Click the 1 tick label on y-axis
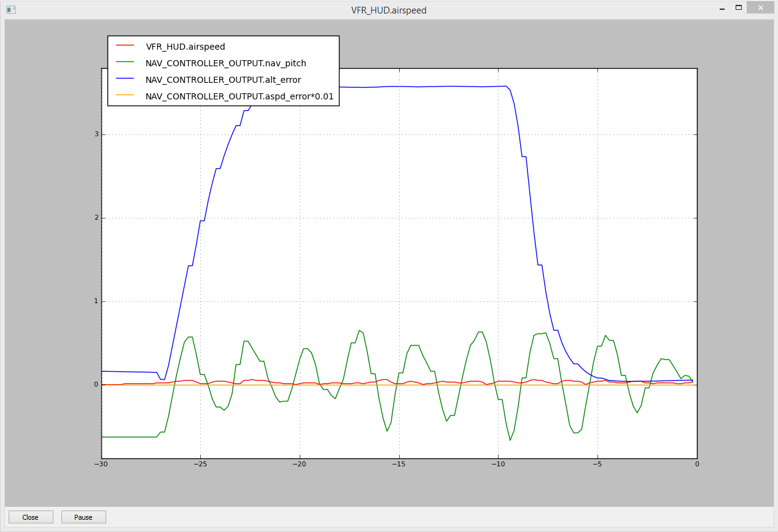This screenshot has width=778, height=532. (96, 301)
